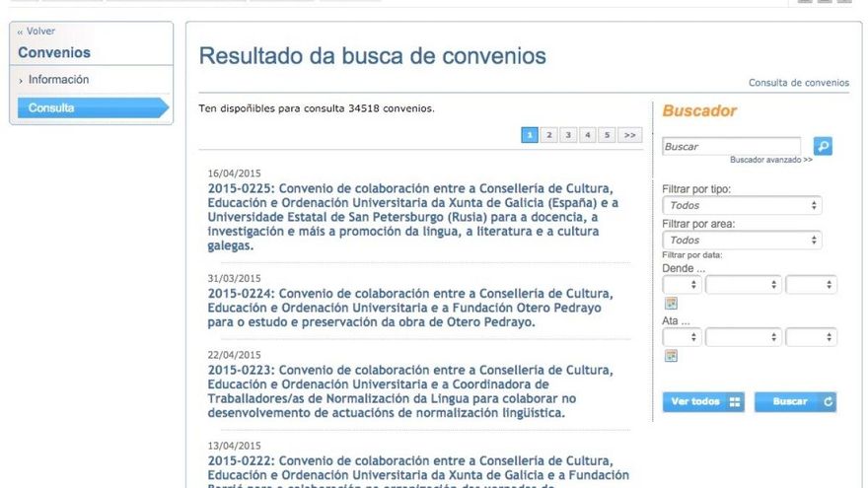Expand the middle Ata date dropdown

point(745,336)
